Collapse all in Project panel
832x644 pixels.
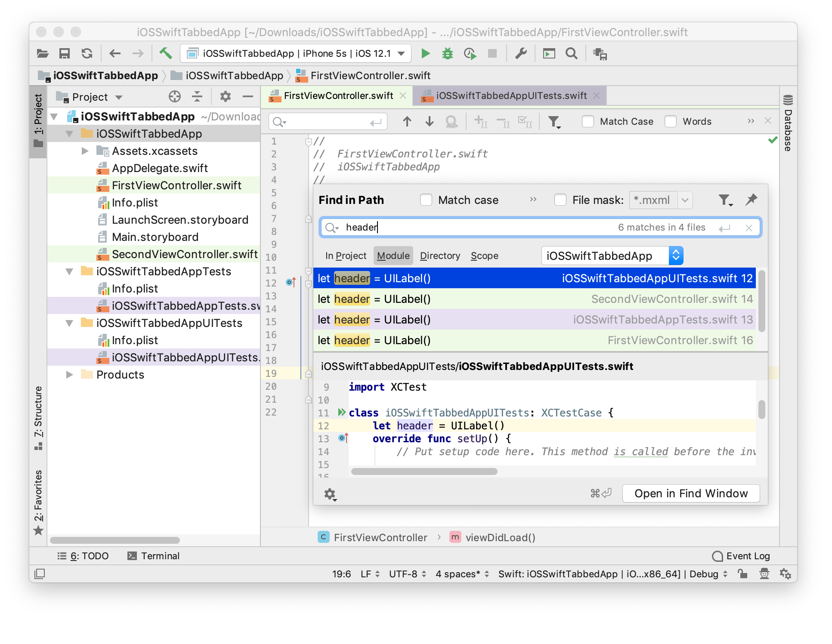(197, 96)
